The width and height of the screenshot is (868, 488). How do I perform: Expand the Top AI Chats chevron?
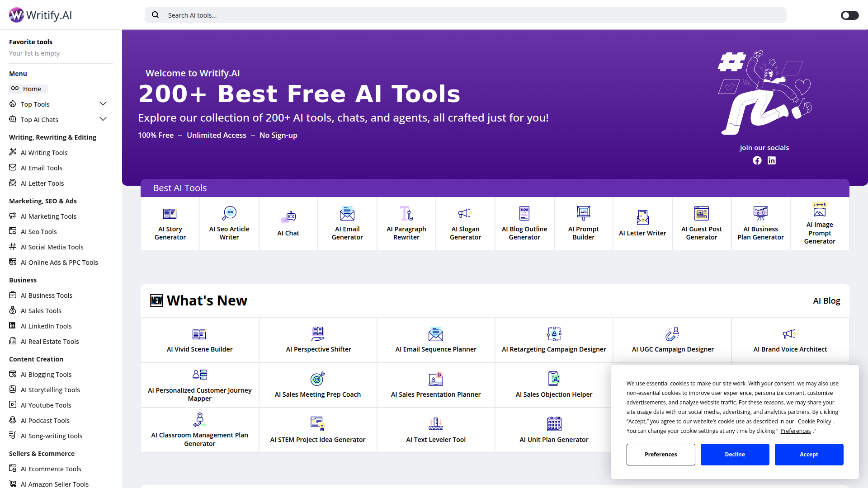[x=103, y=119]
